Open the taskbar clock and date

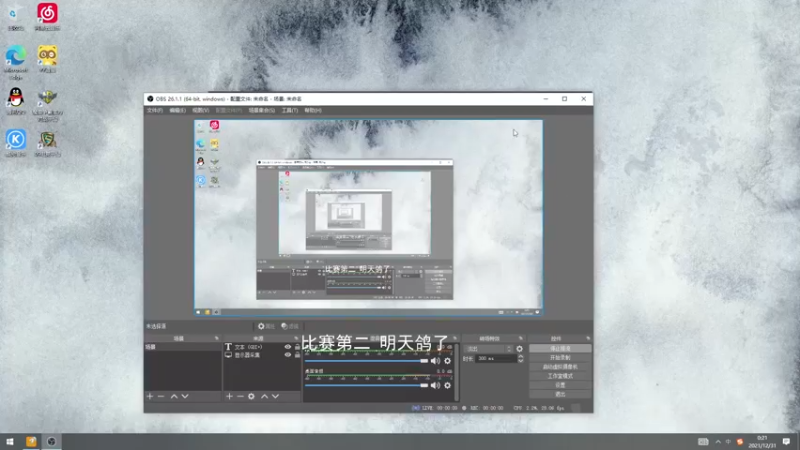tap(762, 442)
